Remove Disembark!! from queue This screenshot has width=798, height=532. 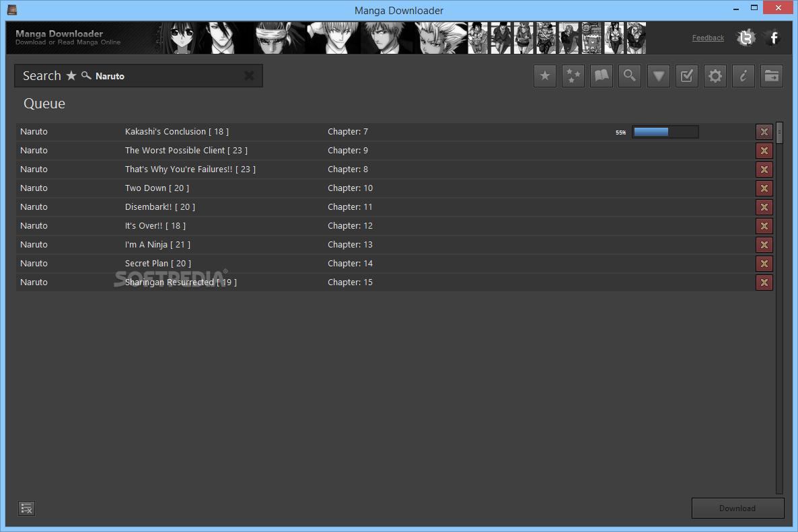764,207
